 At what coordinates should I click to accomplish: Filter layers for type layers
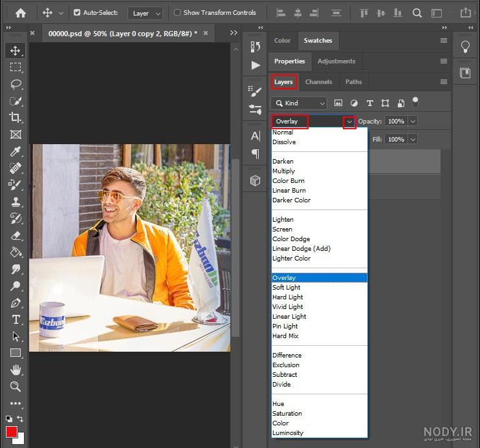click(x=370, y=103)
